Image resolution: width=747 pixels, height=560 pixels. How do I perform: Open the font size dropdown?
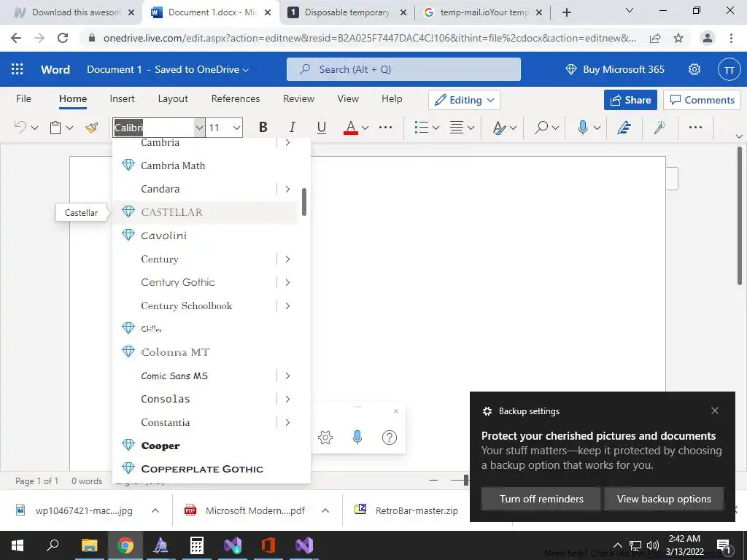236,128
